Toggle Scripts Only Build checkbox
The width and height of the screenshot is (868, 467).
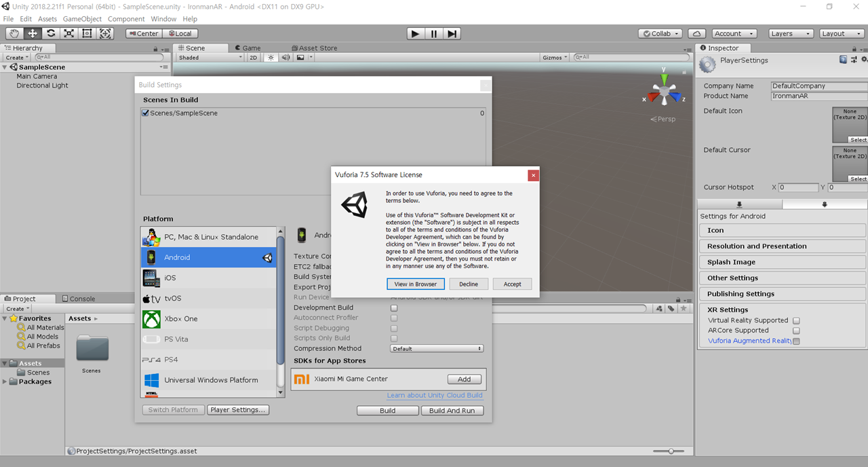tap(394, 339)
